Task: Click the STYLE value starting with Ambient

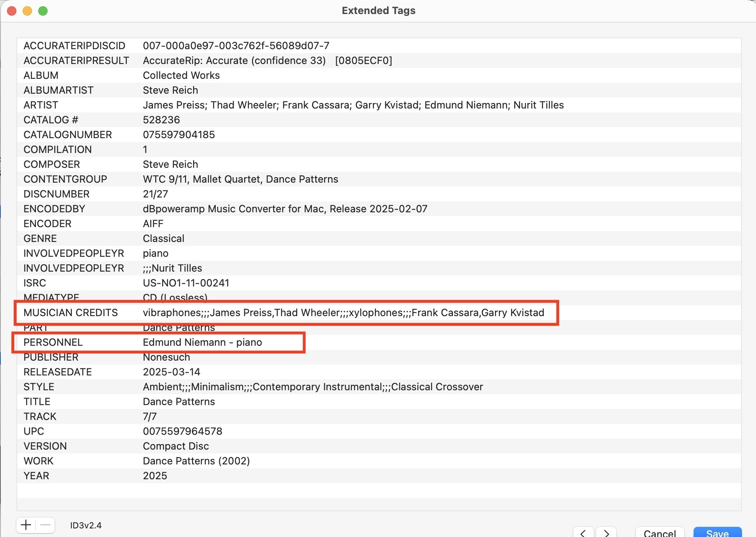Action: (x=312, y=387)
